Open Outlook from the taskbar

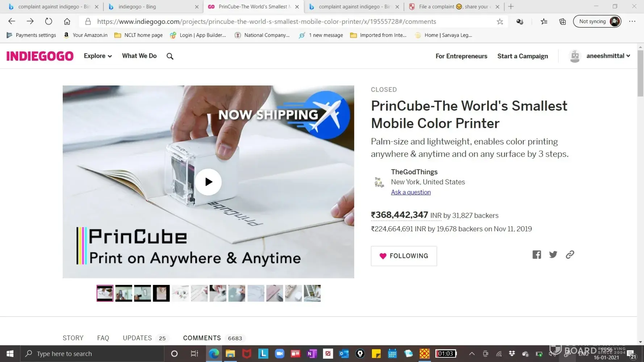coord(344,354)
